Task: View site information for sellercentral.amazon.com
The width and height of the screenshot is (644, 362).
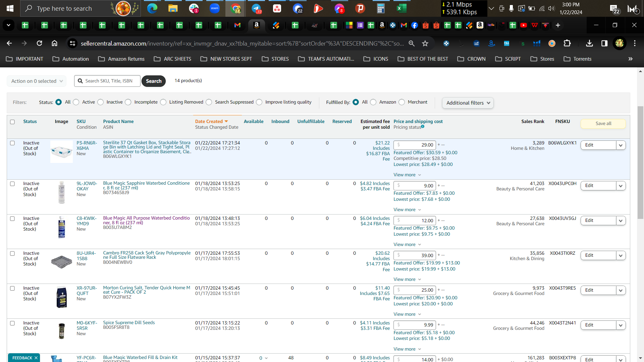Action: pyautogui.click(x=72, y=43)
